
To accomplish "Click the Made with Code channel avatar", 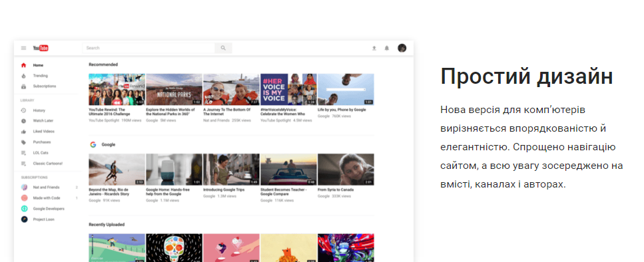I will pyautogui.click(x=24, y=198).
